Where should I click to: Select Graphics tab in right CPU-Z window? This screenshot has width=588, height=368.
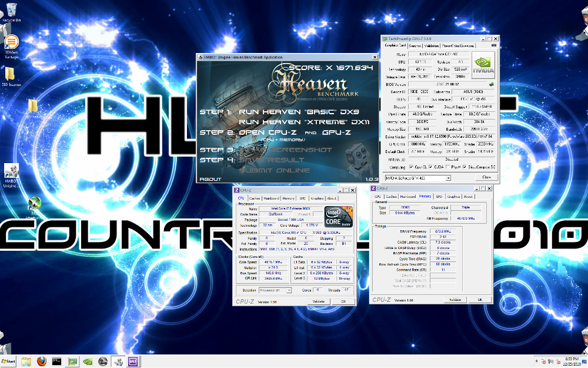click(x=453, y=197)
